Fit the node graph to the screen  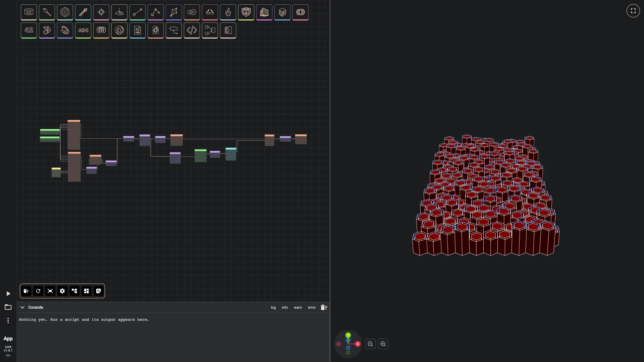click(50, 291)
